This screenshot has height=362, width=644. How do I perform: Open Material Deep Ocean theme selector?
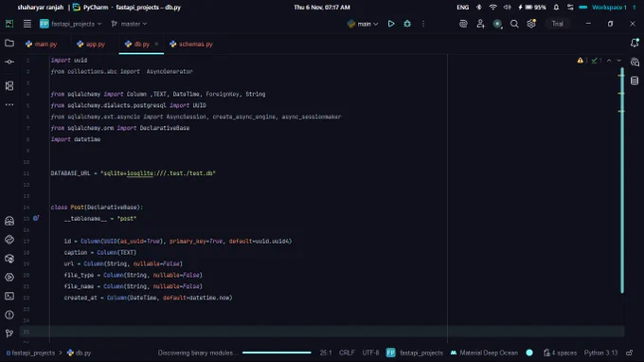tap(484, 353)
